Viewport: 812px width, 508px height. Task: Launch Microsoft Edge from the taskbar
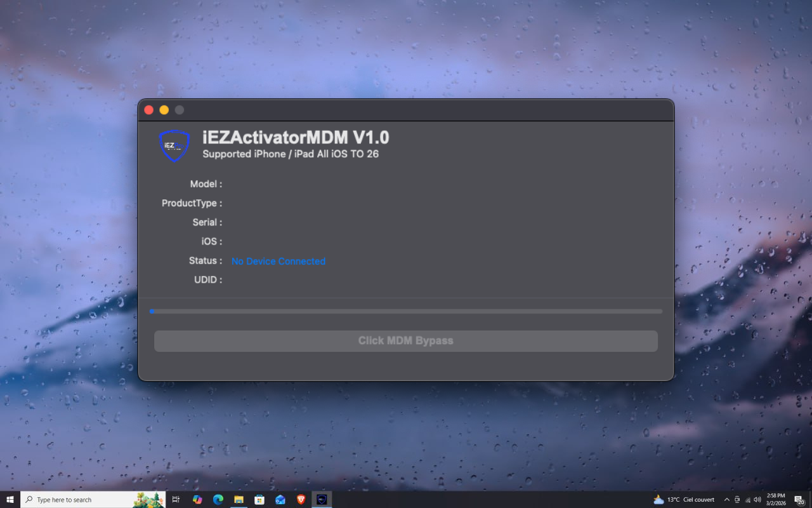click(x=218, y=499)
